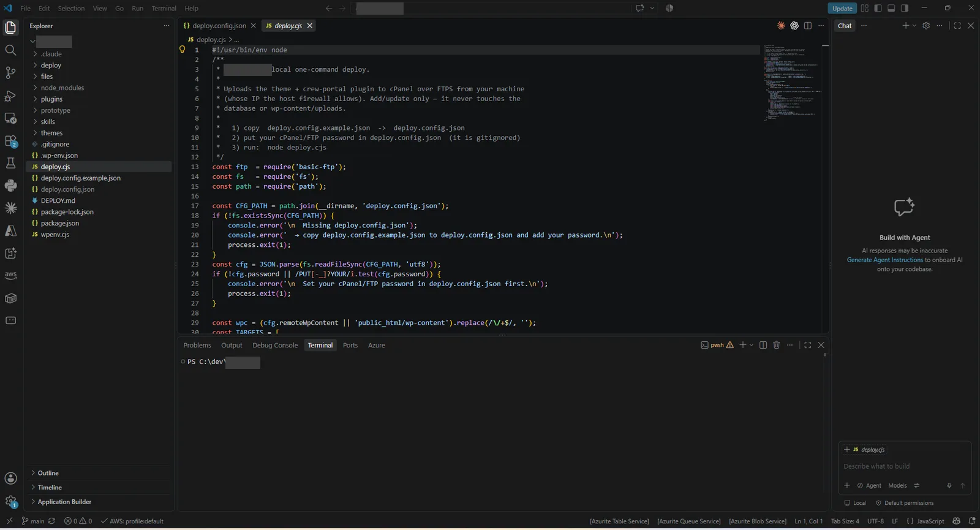The image size is (980, 530).
Task: Open the Search view in activity bar
Action: [10, 50]
